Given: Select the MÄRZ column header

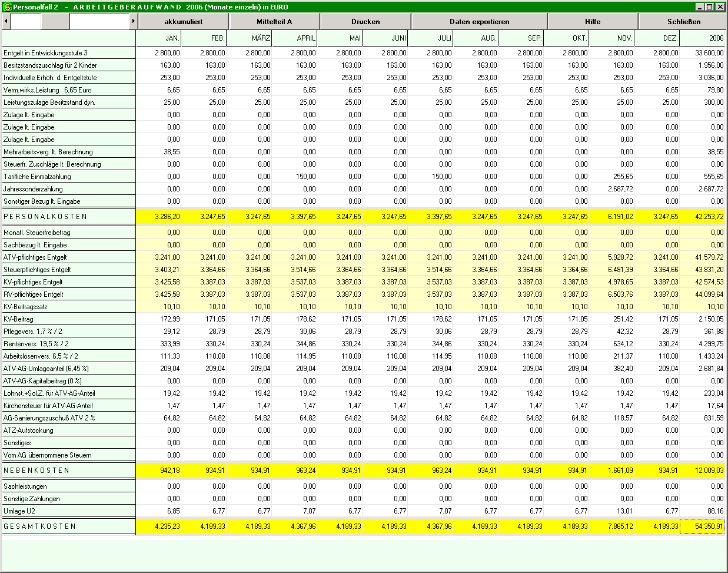Looking at the screenshot, I should click(250, 38).
